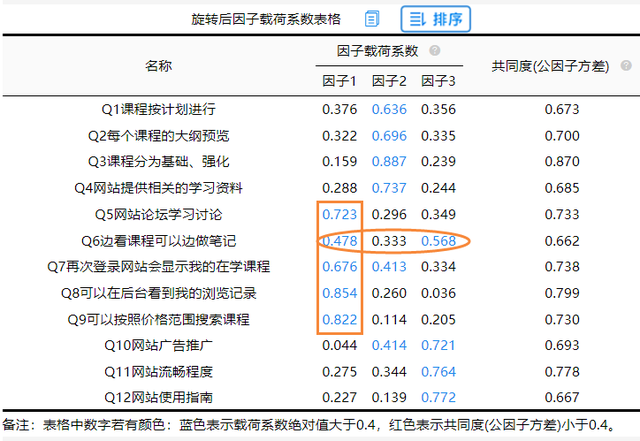Image resolution: width=640 pixels, height=441 pixels.
Task: Select row Q5网站论坛学习讨论
Action: tap(321, 214)
